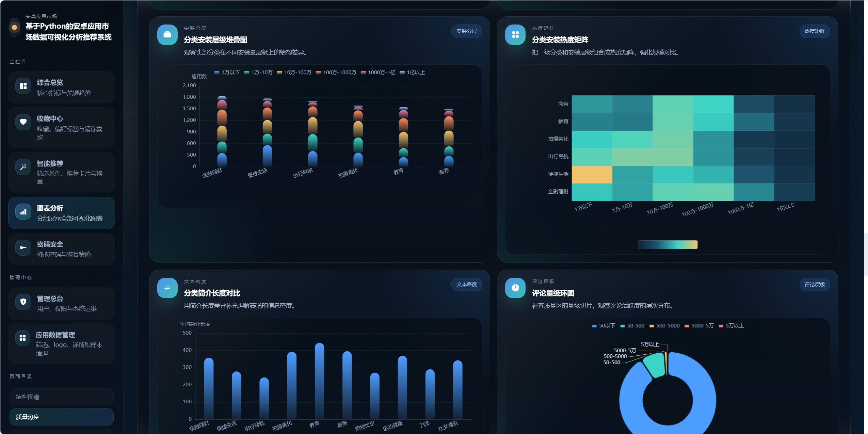Click the 评论层级 tag button

point(814,285)
